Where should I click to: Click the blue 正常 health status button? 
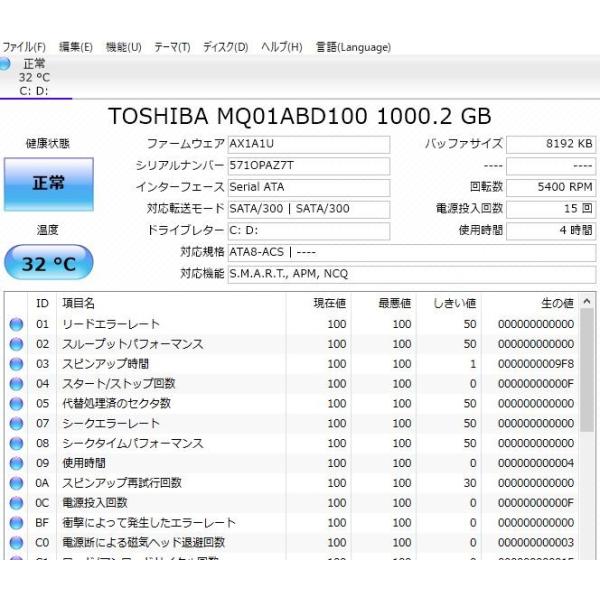[x=49, y=184]
